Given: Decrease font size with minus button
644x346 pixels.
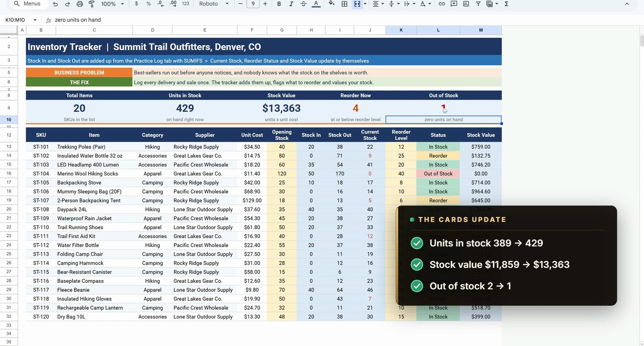Looking at the screenshot, I should (241, 4).
